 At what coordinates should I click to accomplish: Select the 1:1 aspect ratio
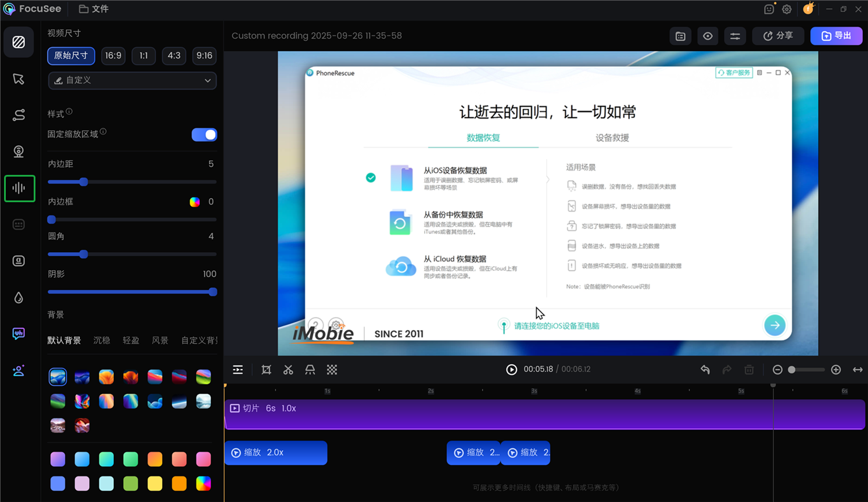point(144,56)
